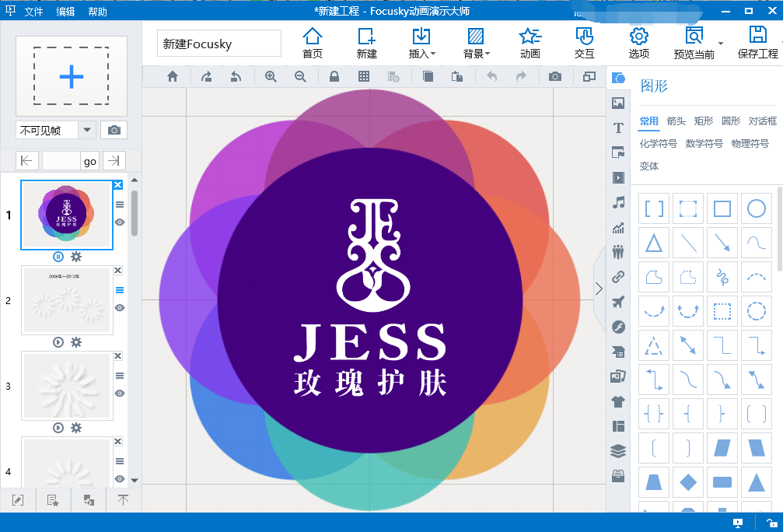
Task: Toggle visibility eye of frame 3
Action: [120, 393]
